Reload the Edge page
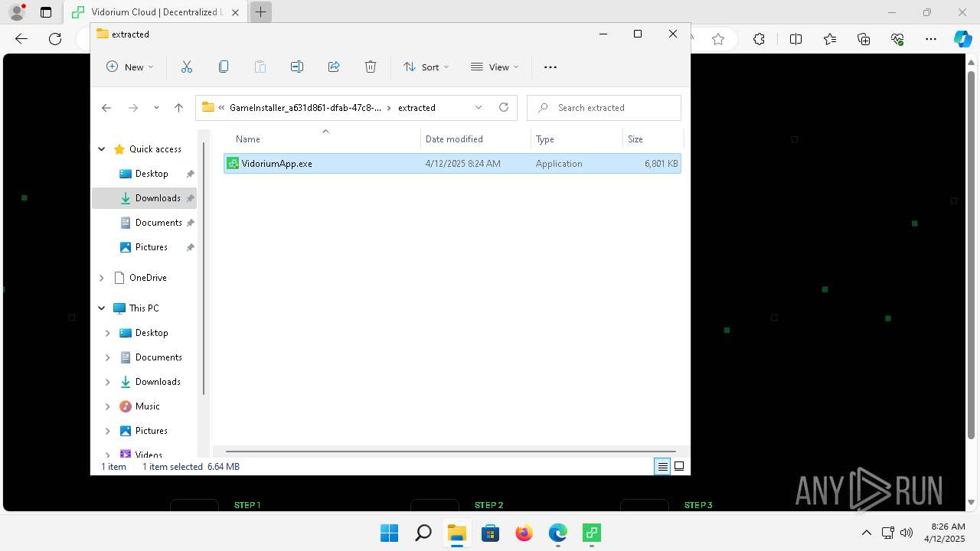Image resolution: width=980 pixels, height=551 pixels. (x=55, y=39)
